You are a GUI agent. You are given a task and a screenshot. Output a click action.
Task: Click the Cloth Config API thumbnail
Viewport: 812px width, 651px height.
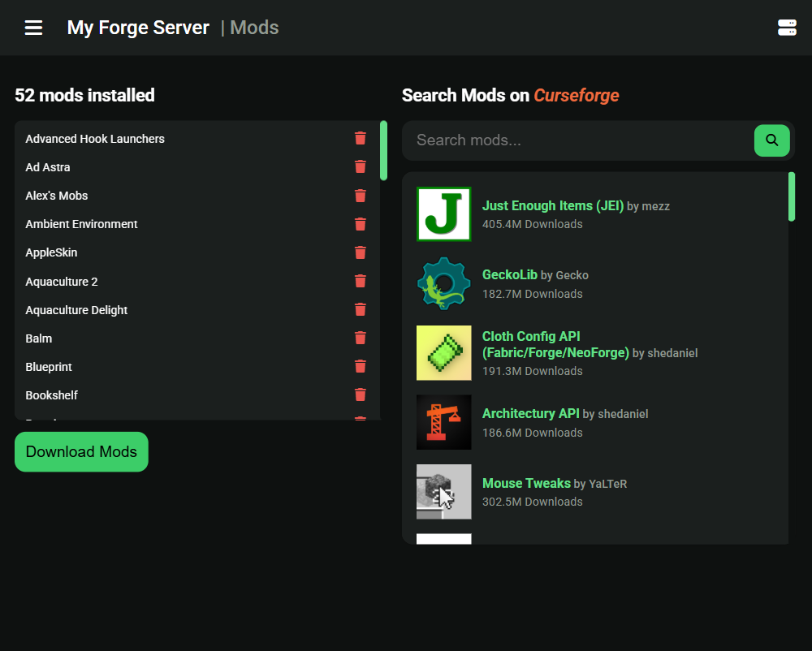(444, 353)
